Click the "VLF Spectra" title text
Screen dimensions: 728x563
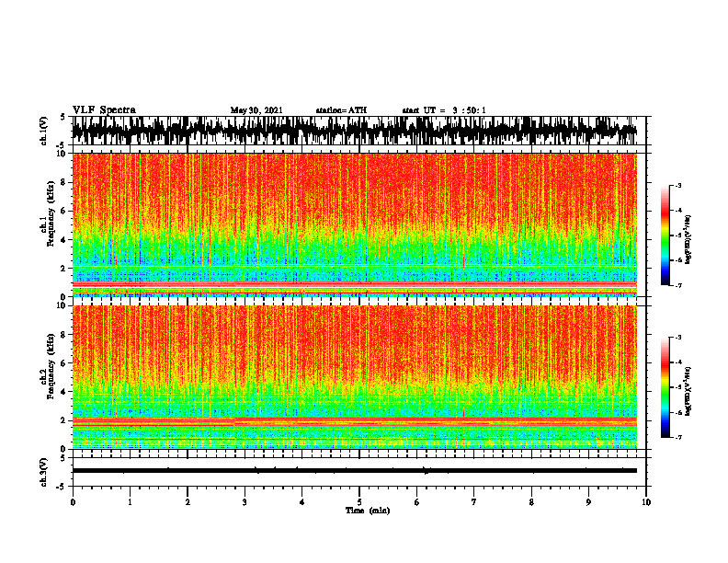pyautogui.click(x=104, y=110)
